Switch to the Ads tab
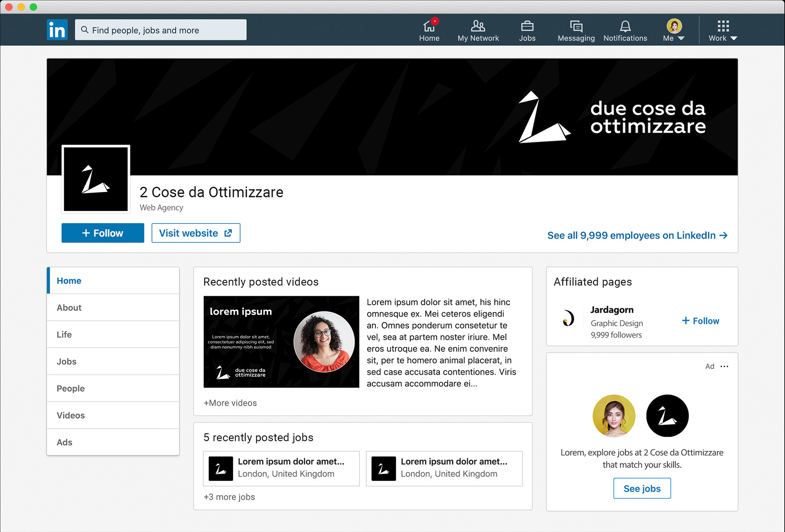The height and width of the screenshot is (532, 785). pos(113,442)
